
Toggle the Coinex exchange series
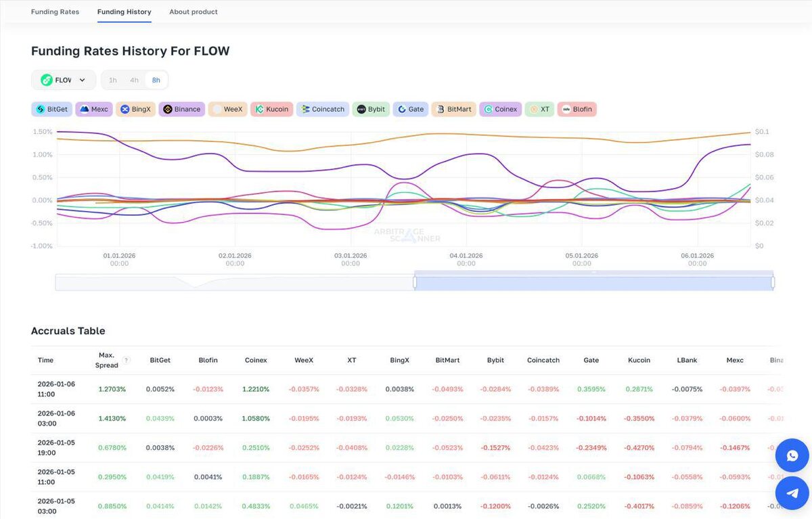[x=501, y=109]
